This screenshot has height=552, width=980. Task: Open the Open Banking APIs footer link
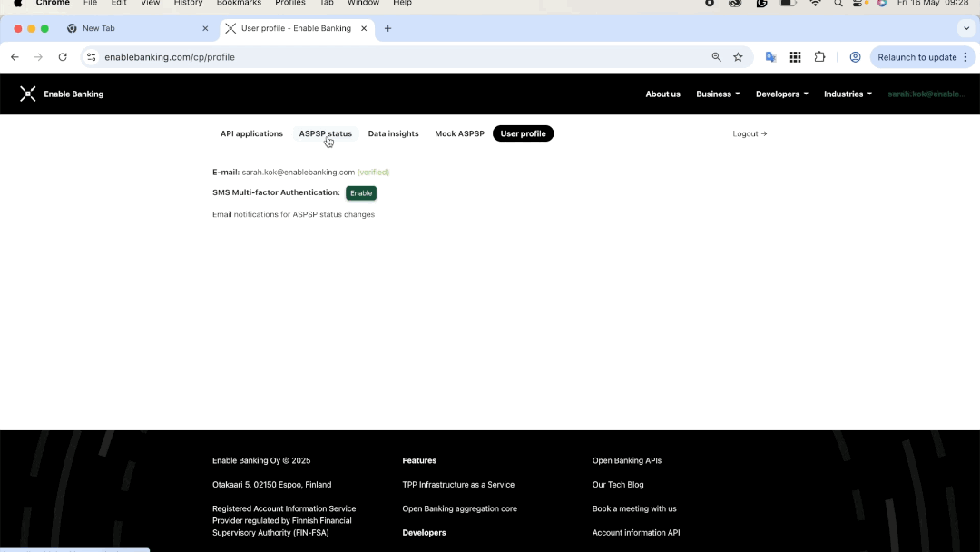click(x=627, y=460)
